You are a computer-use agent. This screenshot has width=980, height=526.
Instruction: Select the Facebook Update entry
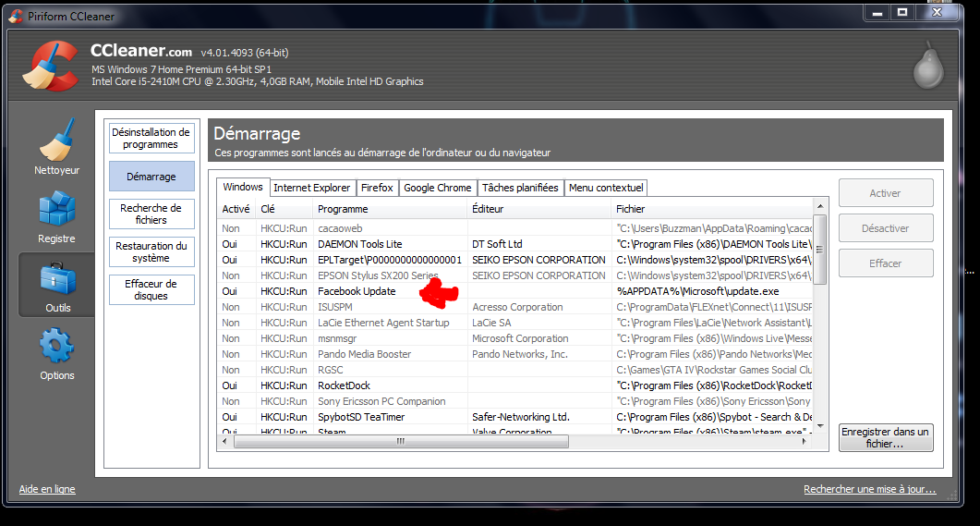(x=515, y=291)
